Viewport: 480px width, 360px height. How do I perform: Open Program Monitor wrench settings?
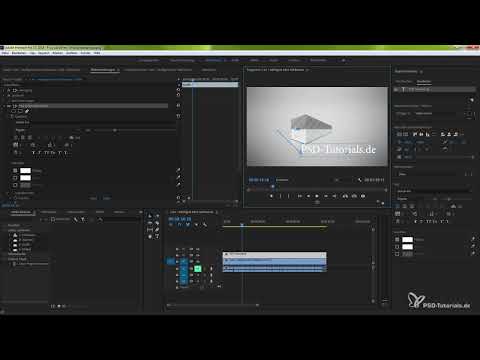click(360, 180)
